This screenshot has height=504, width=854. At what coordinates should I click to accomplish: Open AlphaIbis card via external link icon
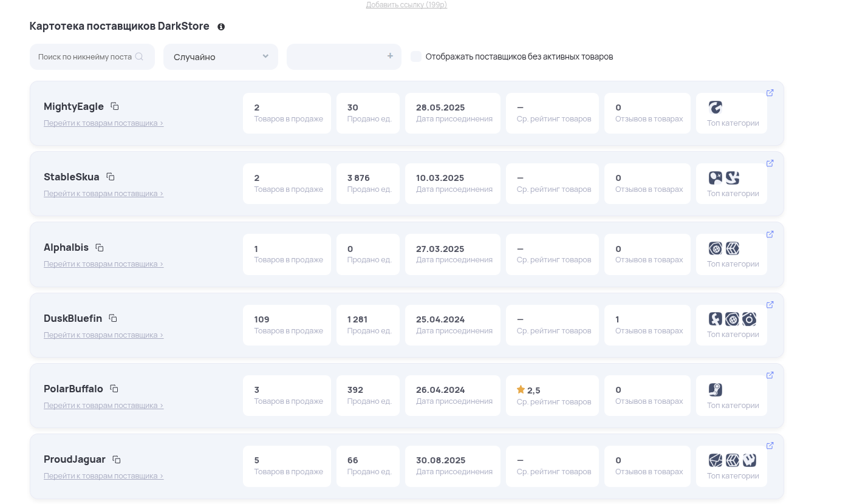(x=770, y=234)
